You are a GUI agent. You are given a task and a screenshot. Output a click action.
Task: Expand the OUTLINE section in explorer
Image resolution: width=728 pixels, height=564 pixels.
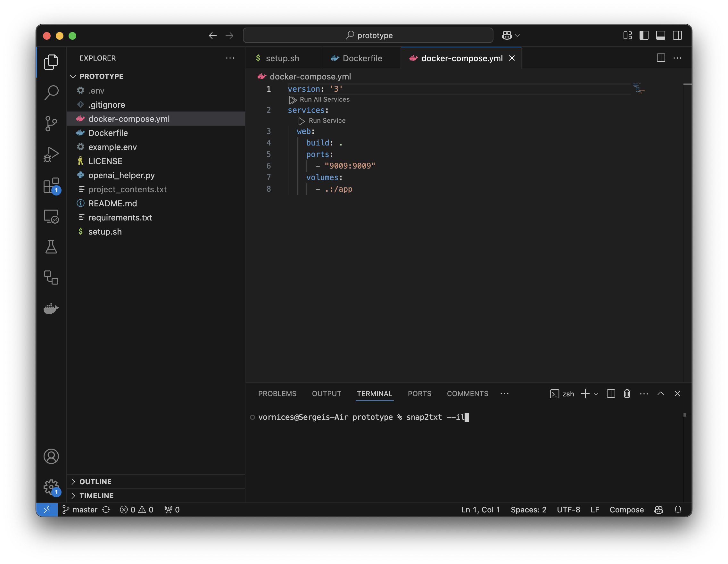tap(96, 481)
